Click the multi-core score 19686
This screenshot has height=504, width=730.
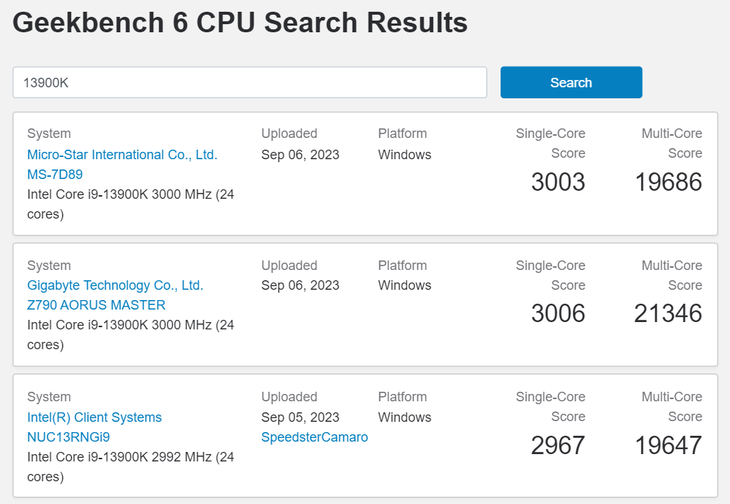point(668,181)
